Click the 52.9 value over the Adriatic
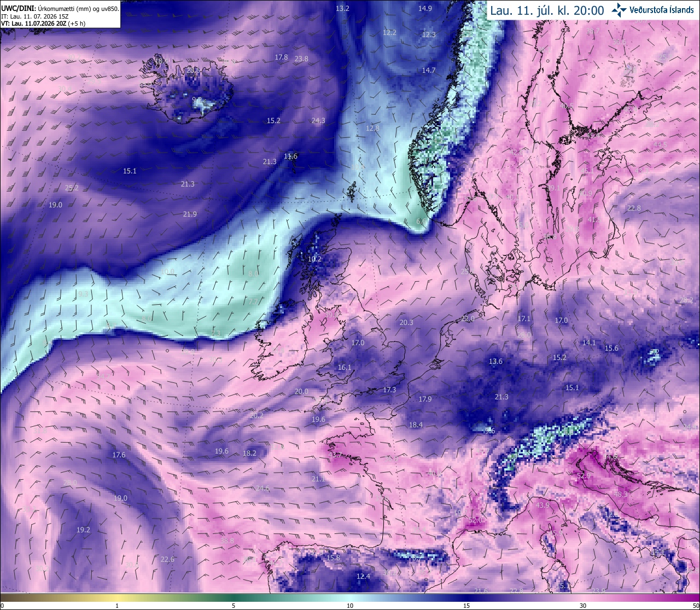The height and width of the screenshot is (610, 700). [584, 476]
